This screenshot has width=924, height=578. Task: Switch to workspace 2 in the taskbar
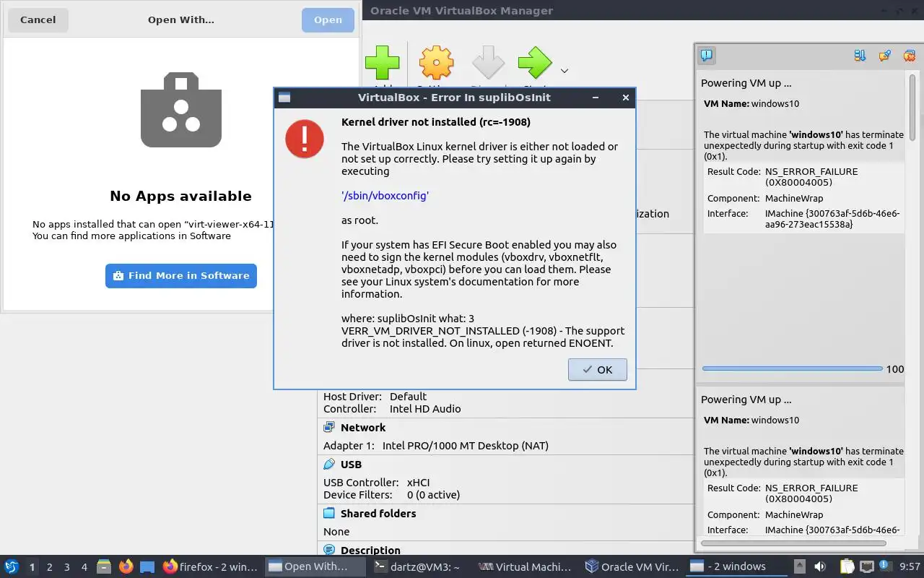coord(50,567)
